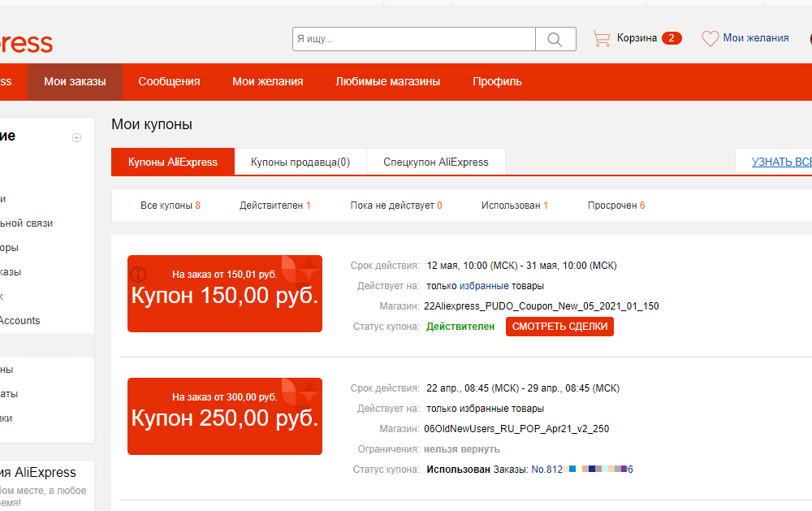Click the Купон 250,00 руб. card
The height and width of the screenshot is (511, 812).
pos(225,417)
